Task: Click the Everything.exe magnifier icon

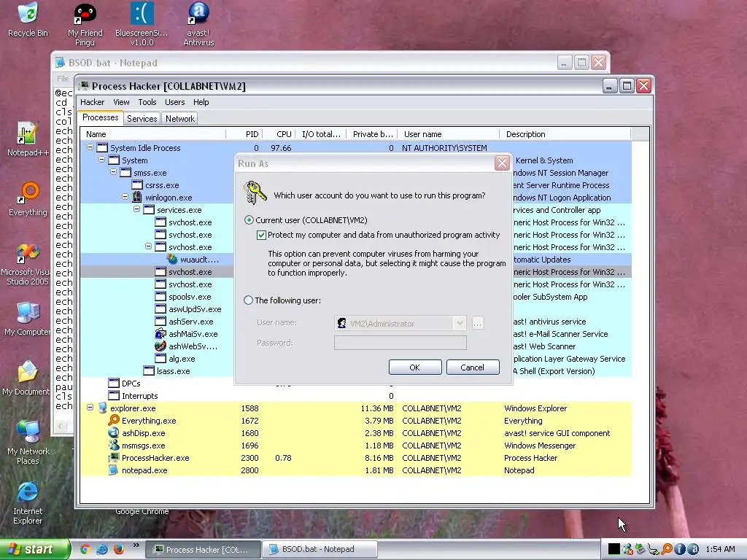Action: pyautogui.click(x=114, y=420)
